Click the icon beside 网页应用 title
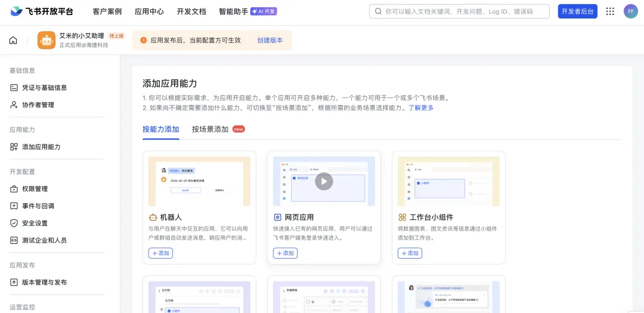The height and width of the screenshot is (313, 644). (277, 217)
